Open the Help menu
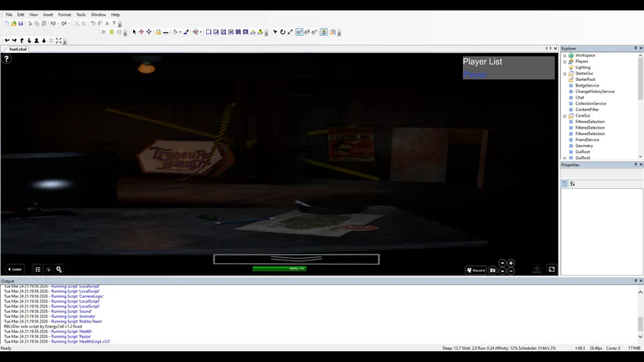The width and height of the screenshot is (644, 362). click(x=115, y=15)
